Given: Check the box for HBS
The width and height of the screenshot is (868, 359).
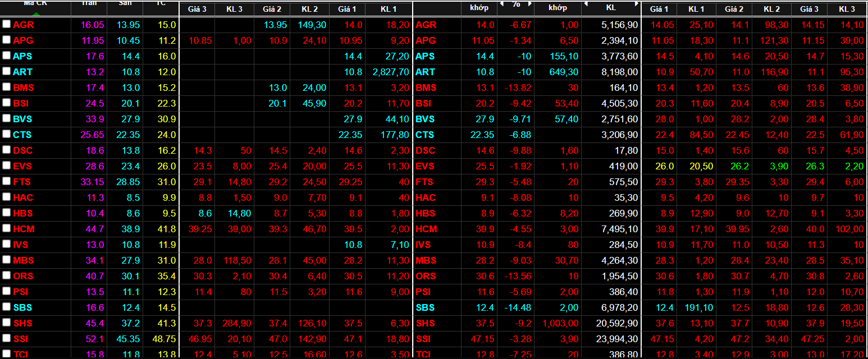Looking at the screenshot, I should (x=6, y=213).
